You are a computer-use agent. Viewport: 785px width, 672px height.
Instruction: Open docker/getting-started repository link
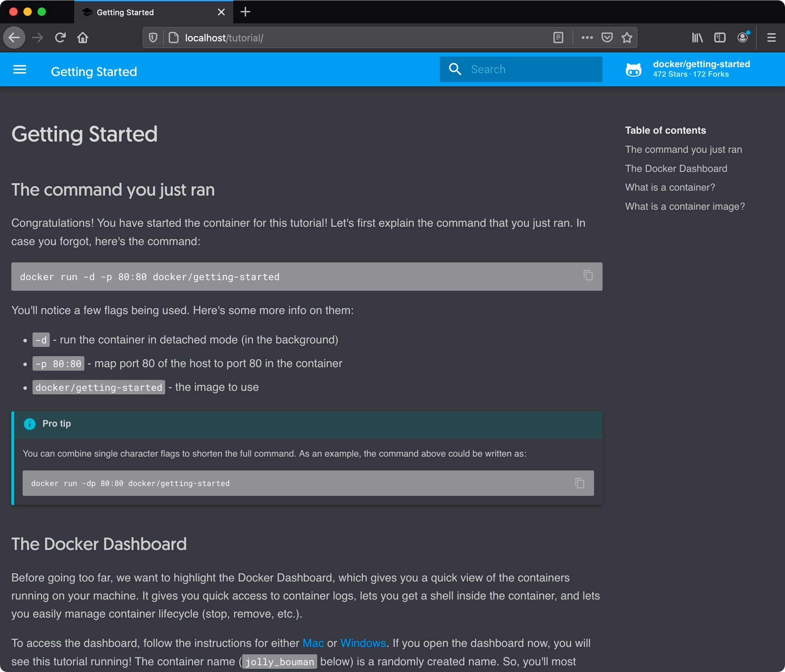(701, 64)
